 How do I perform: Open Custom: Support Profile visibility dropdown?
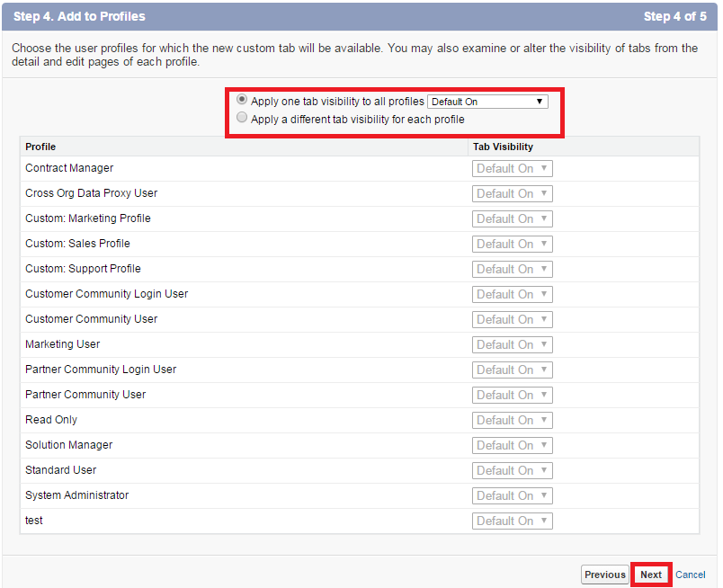(512, 270)
